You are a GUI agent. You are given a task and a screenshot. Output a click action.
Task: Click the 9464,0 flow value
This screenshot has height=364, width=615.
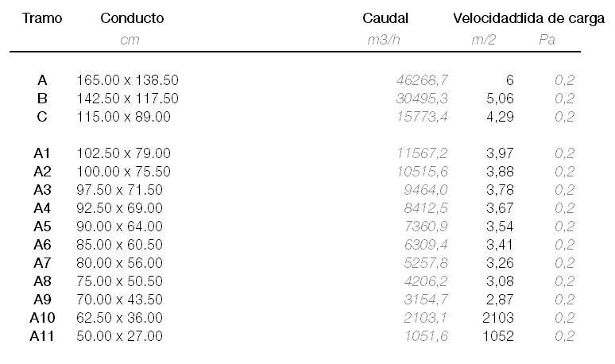tap(426, 190)
